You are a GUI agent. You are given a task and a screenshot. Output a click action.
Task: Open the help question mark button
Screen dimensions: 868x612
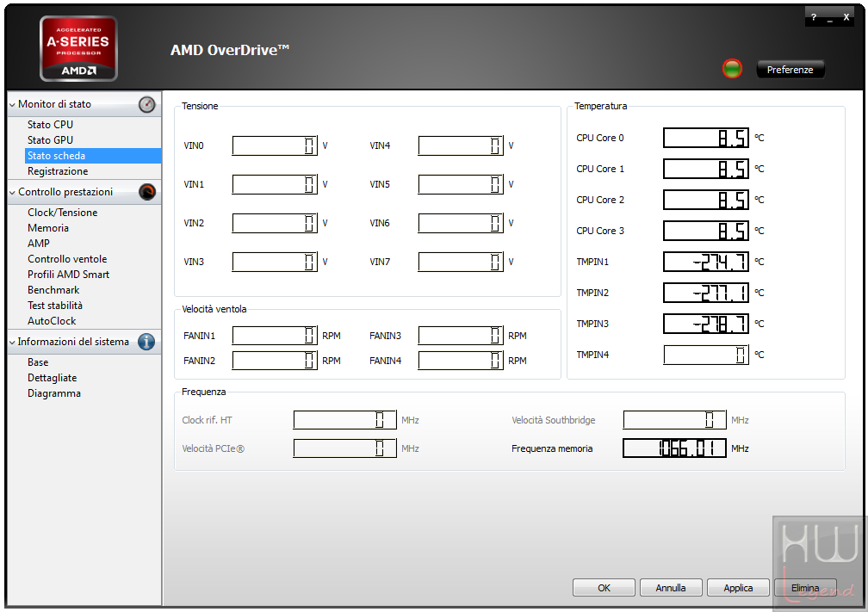click(813, 17)
